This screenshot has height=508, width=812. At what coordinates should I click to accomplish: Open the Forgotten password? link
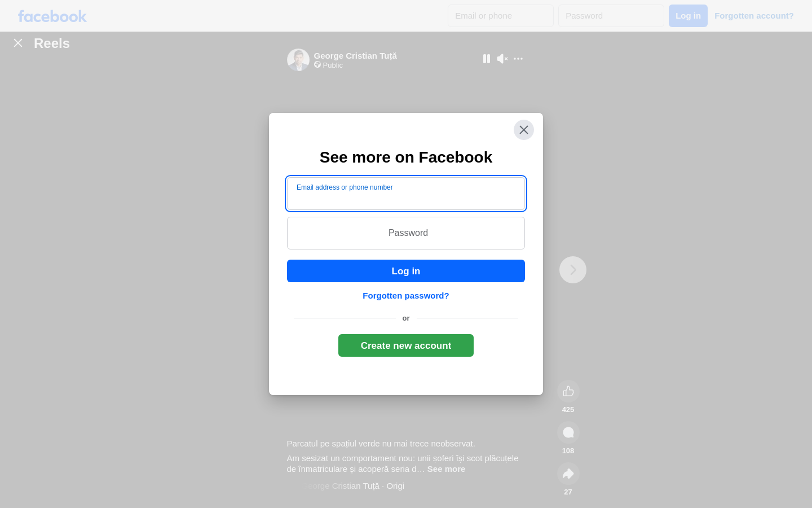[406, 296]
